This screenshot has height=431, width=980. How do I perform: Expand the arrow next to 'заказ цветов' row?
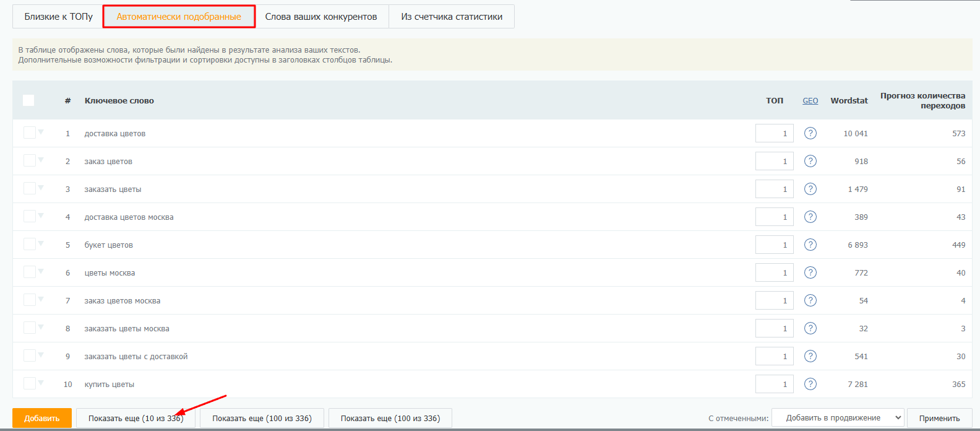click(x=41, y=160)
